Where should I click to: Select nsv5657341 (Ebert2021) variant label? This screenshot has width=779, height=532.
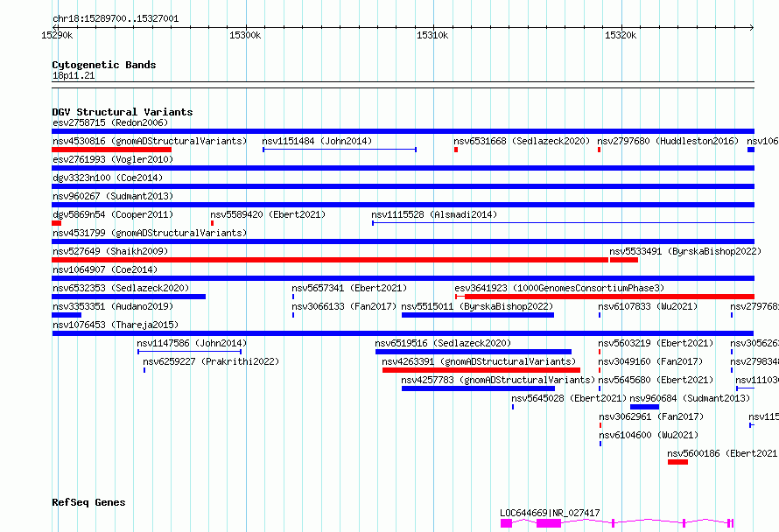point(349,288)
